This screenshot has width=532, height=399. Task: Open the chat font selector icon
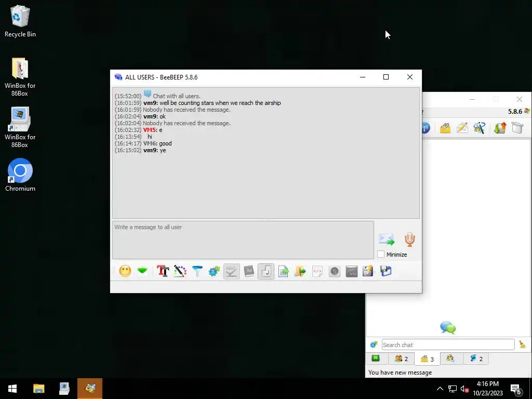pos(163,271)
